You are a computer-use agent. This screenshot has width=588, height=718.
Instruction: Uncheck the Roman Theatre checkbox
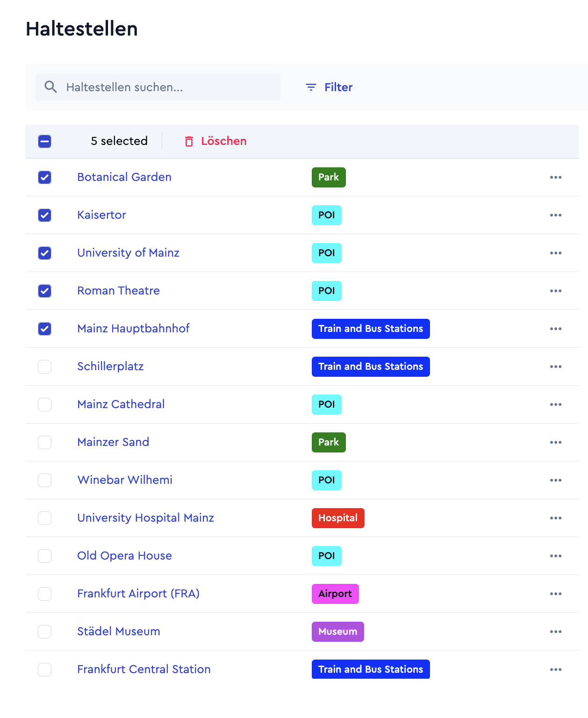tap(44, 291)
